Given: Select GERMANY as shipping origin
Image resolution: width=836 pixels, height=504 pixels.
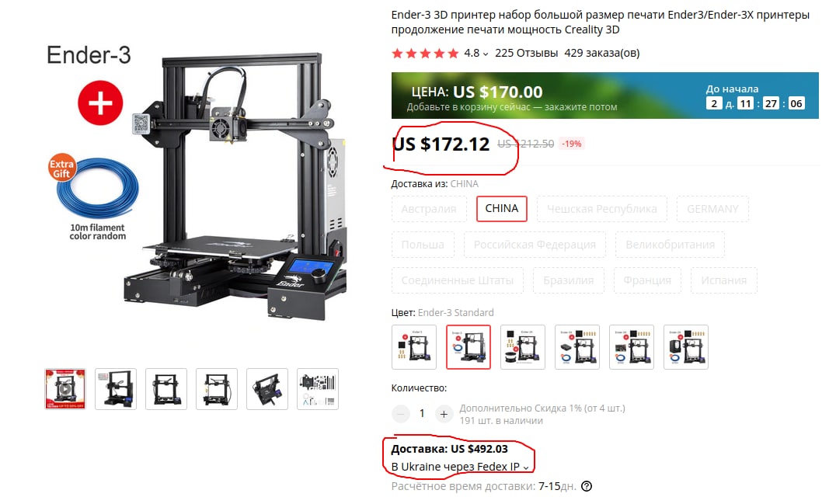Looking at the screenshot, I should pos(712,208).
